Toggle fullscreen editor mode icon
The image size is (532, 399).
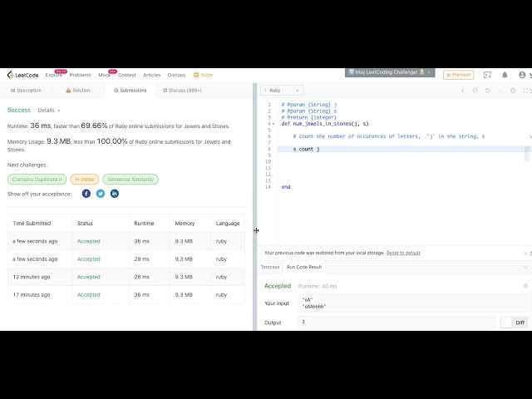525,91
